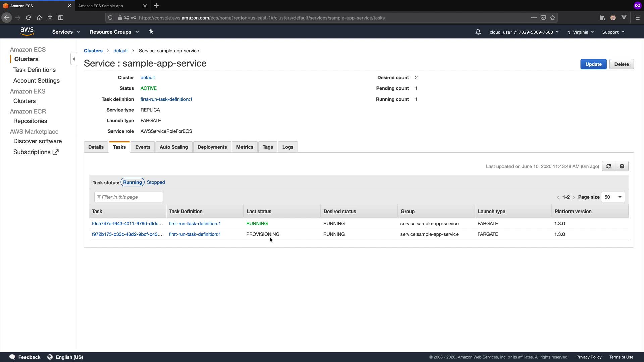Click the Filter in this page field

(x=129, y=197)
